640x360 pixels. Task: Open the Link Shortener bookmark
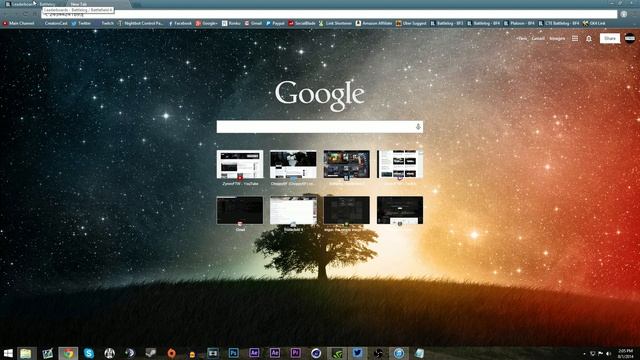coord(335,24)
